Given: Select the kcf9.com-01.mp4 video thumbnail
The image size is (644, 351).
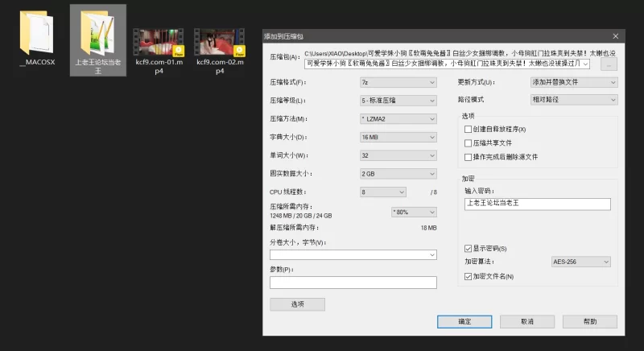Looking at the screenshot, I should click(159, 42).
